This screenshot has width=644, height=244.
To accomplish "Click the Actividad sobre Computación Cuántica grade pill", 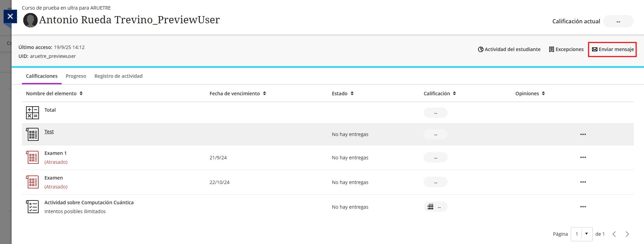I will [435, 207].
